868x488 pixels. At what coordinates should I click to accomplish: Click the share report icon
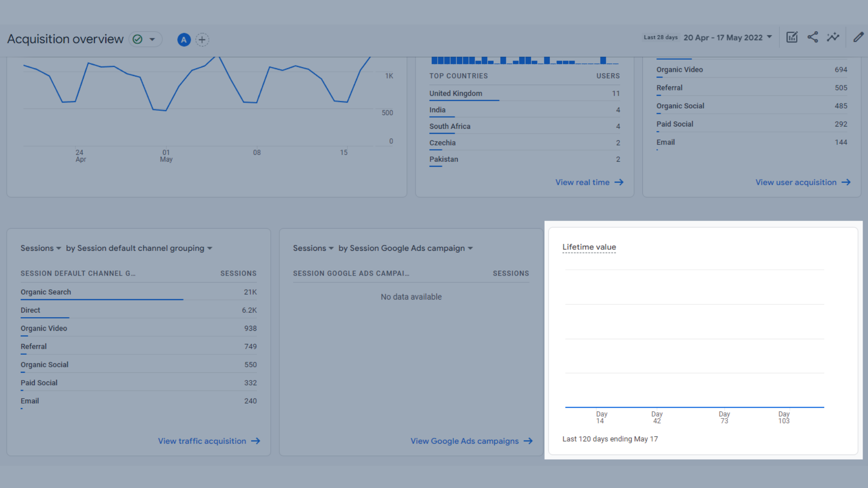point(812,38)
